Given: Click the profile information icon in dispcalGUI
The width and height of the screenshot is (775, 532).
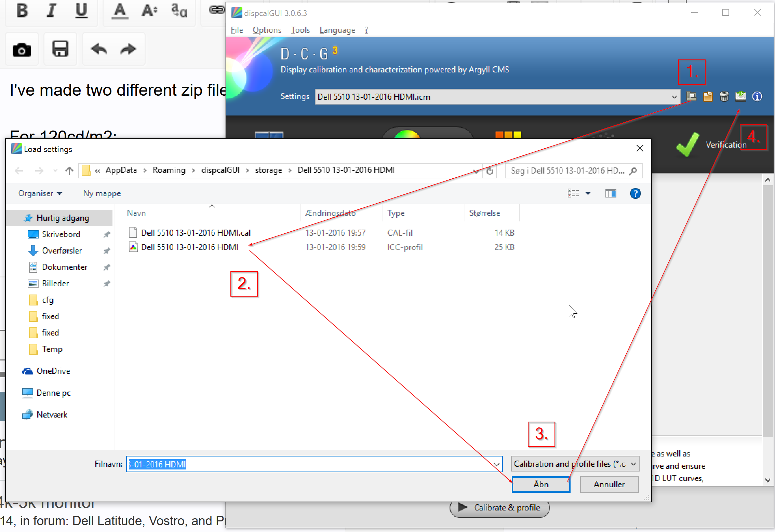Looking at the screenshot, I should coord(757,97).
